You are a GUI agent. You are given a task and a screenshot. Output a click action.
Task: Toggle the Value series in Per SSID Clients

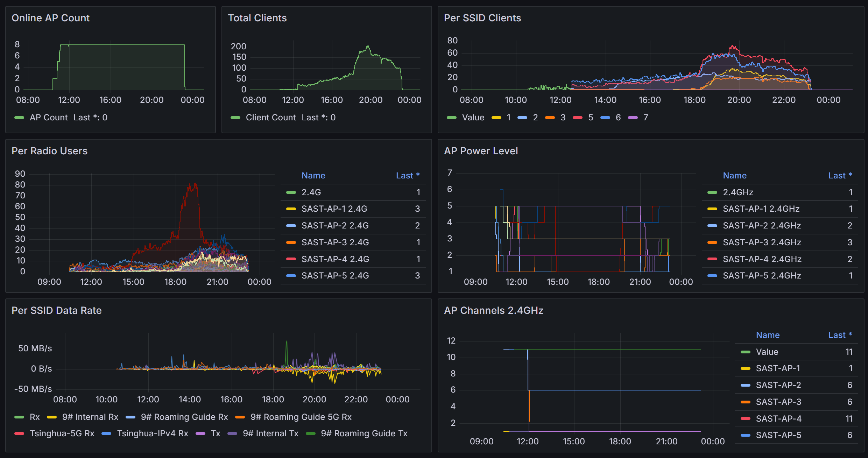coord(473,118)
